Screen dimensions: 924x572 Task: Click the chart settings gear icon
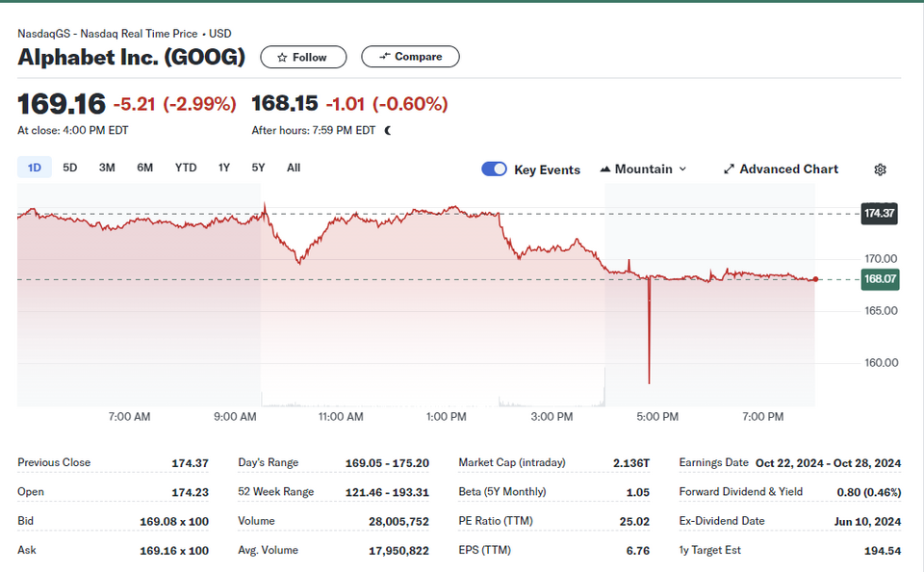[x=880, y=169]
